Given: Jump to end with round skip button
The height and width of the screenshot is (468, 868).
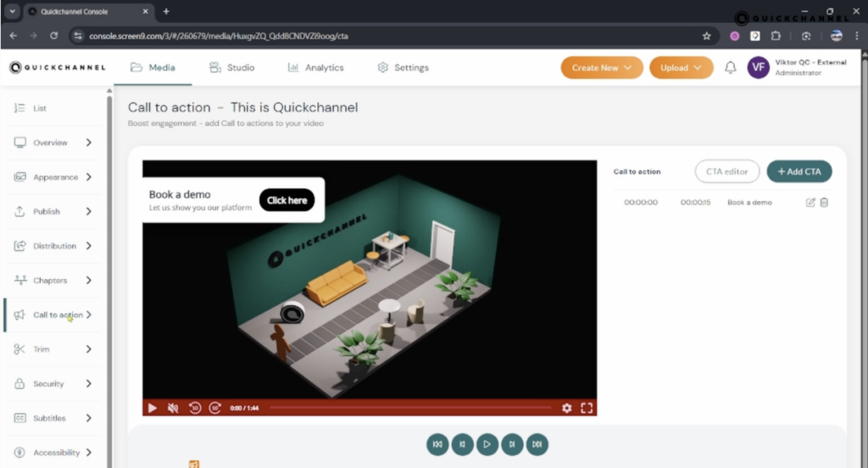Looking at the screenshot, I should coord(537,444).
